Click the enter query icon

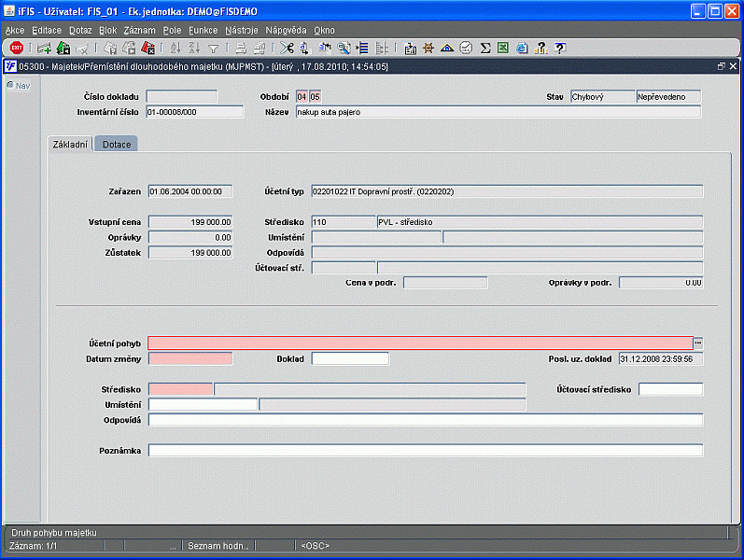pos(110,48)
